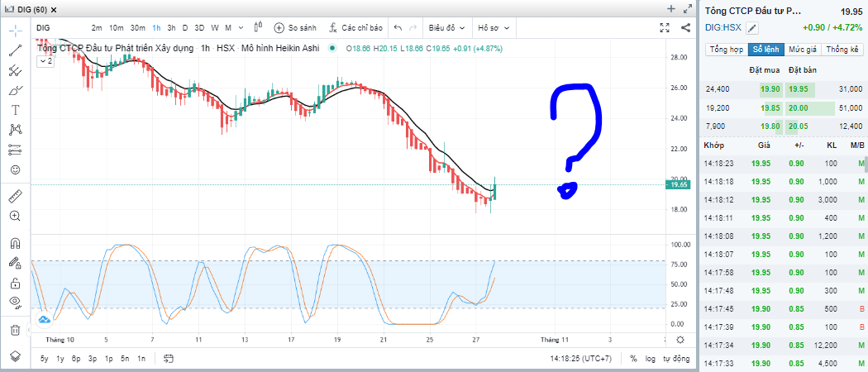The width and height of the screenshot is (868, 372).
Task: Expand the DIG chart panel
Action: [688, 8]
